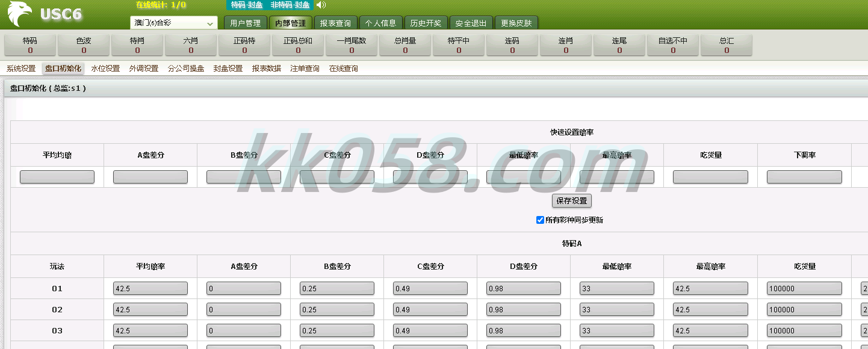Click the USC6 eagle logo
Screen dimensions: 868x349
coord(20,14)
